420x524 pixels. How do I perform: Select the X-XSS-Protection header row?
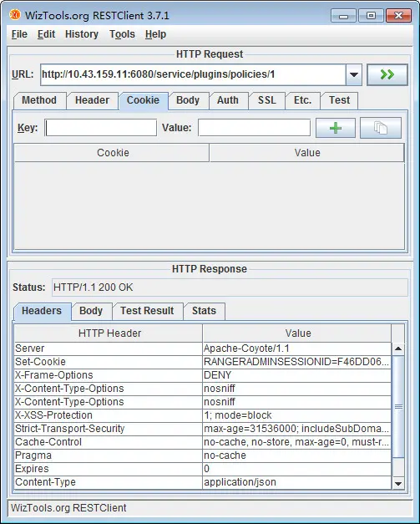point(203,415)
